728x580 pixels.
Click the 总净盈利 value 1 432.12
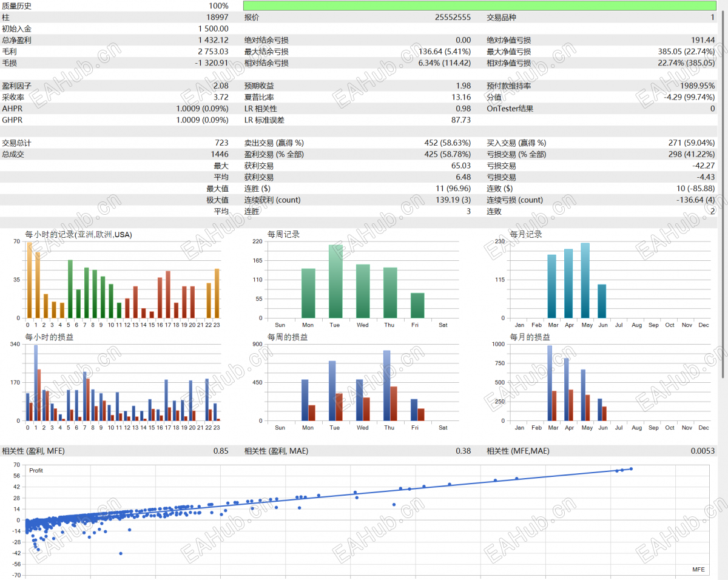point(214,40)
